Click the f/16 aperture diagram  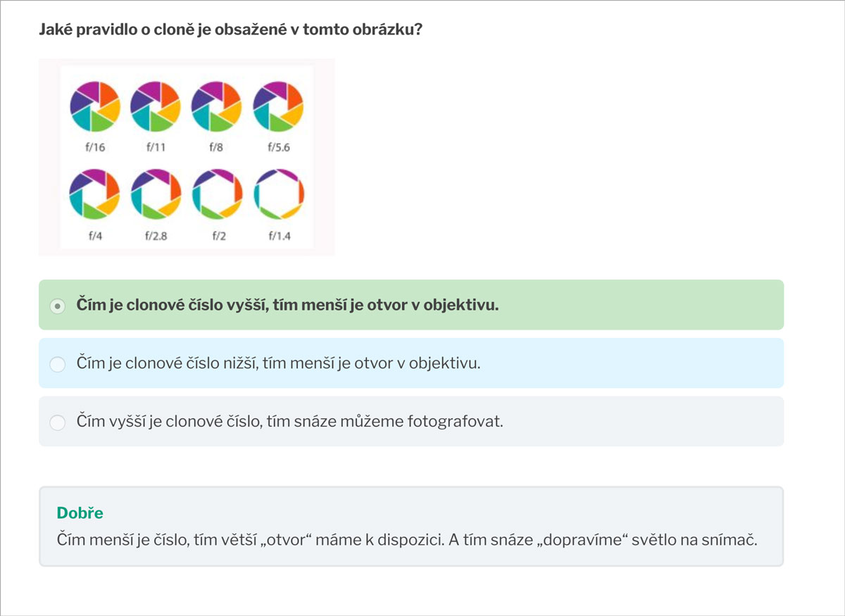(96, 107)
